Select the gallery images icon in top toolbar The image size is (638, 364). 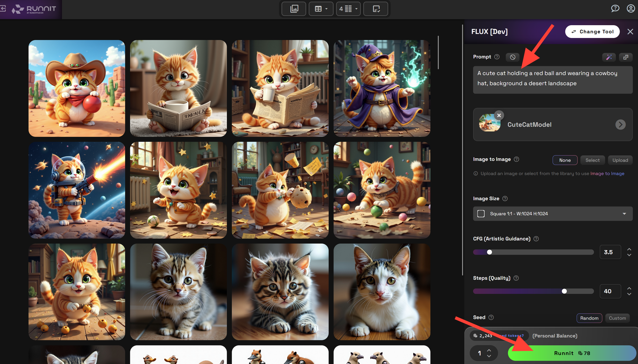click(293, 9)
